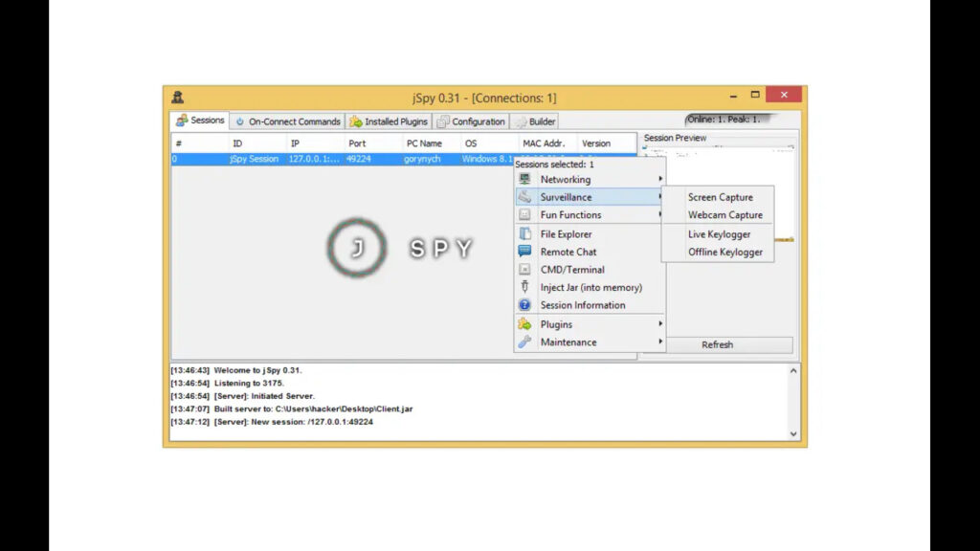Select Inject Jar (into memory)
Screen dimensions: 980x551
click(590, 287)
